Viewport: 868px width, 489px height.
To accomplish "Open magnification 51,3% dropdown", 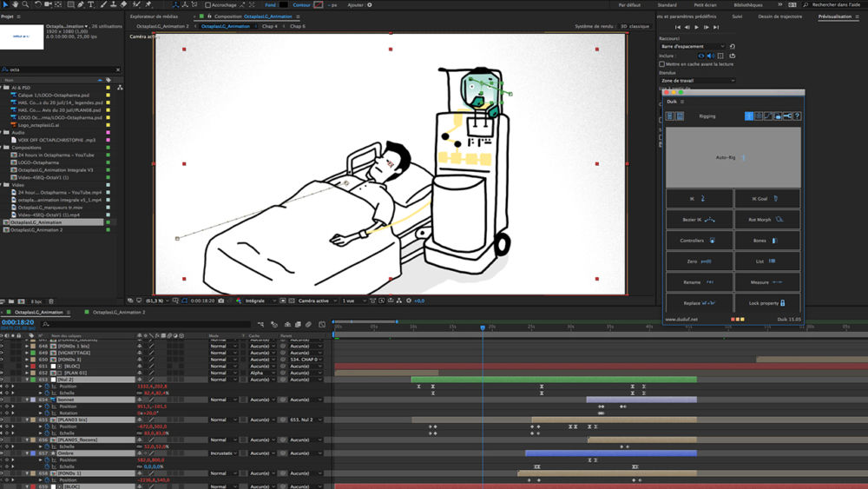I will 157,301.
